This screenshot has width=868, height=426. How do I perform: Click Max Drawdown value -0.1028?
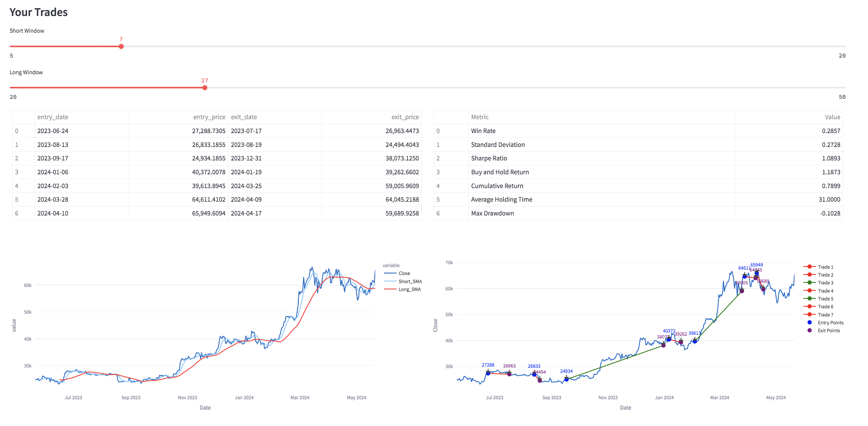(x=788, y=213)
